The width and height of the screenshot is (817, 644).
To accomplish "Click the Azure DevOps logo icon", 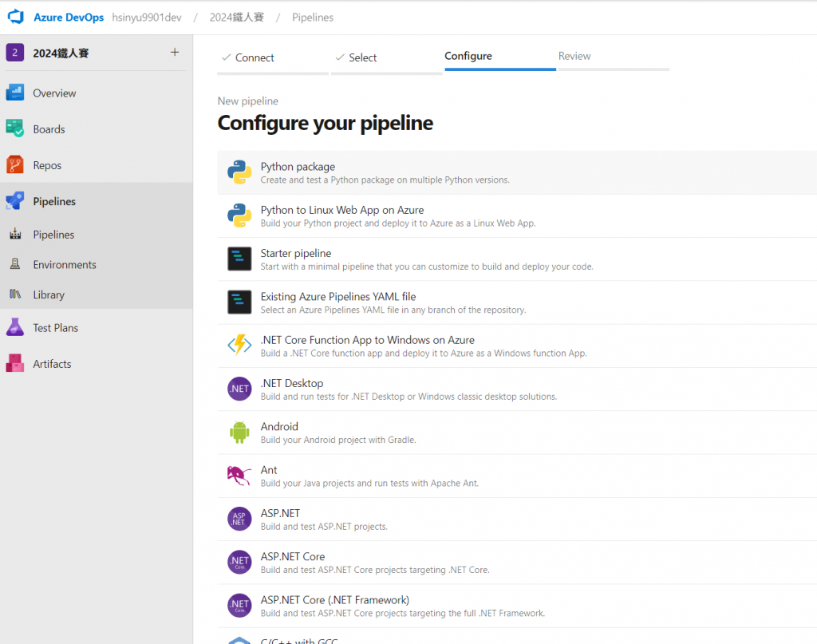I will [x=16, y=17].
